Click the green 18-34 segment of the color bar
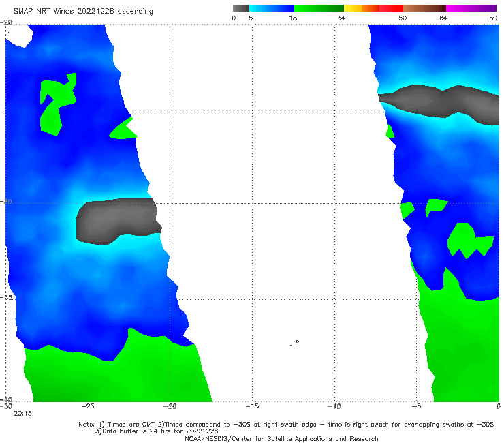This screenshot has width=504, height=443. coord(319,8)
